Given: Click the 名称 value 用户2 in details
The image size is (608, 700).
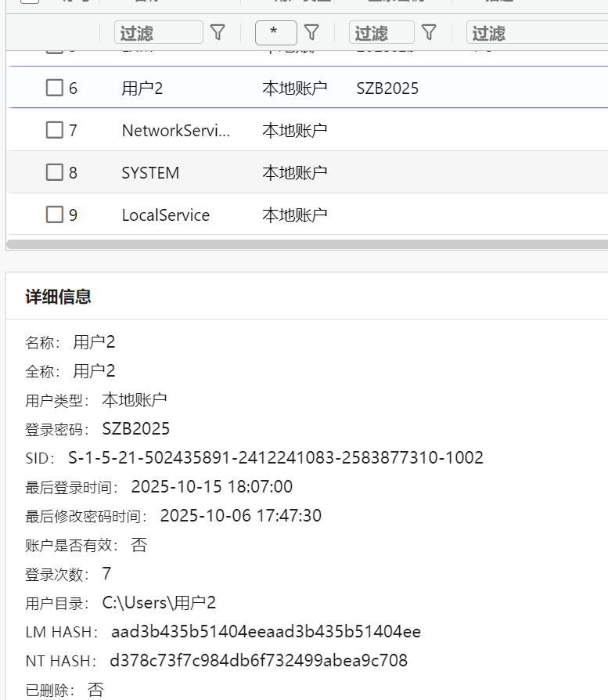Looking at the screenshot, I should coord(94,342).
